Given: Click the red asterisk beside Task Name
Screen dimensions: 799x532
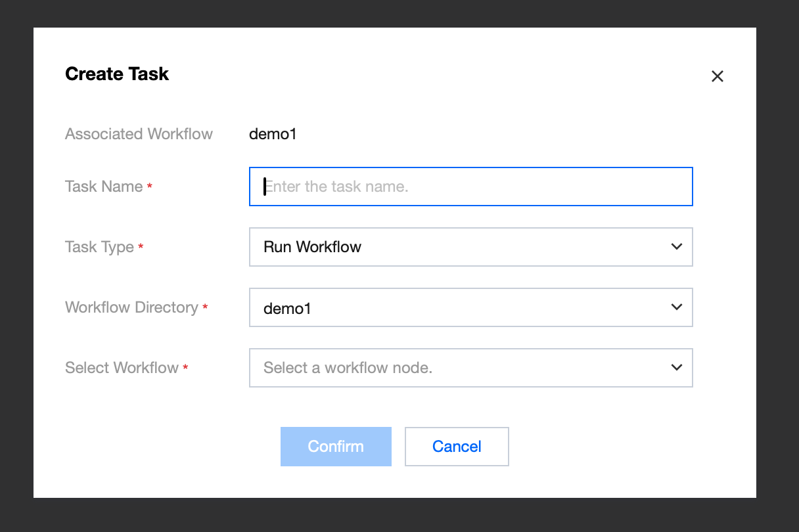Looking at the screenshot, I should (x=150, y=187).
